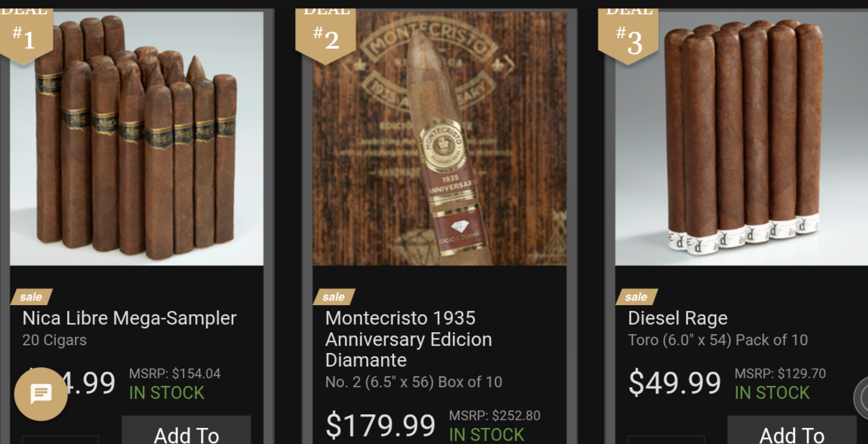Open the Montecristo 1935 Anniversary cigar photo

[439, 138]
